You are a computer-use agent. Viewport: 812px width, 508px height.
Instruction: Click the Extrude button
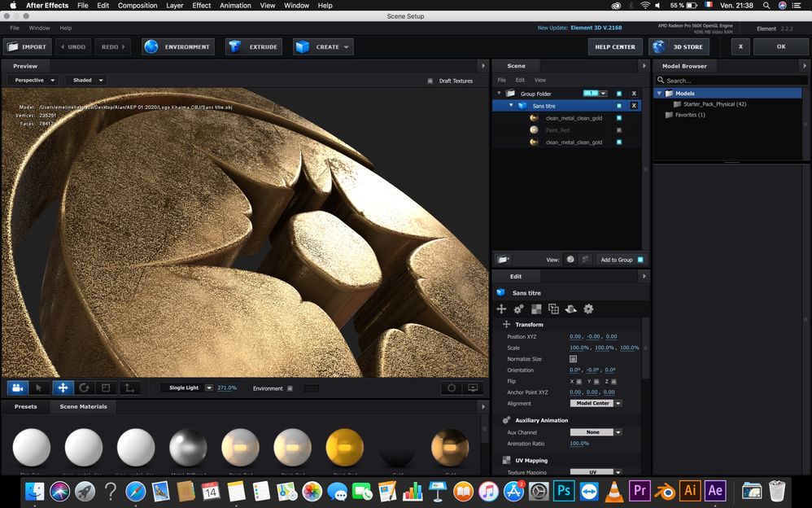tap(254, 46)
